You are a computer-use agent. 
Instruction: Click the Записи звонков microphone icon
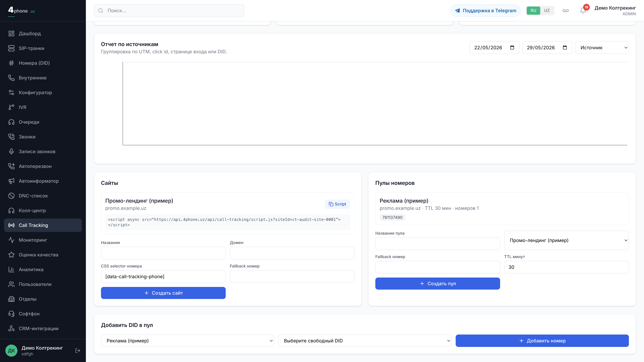click(11, 151)
